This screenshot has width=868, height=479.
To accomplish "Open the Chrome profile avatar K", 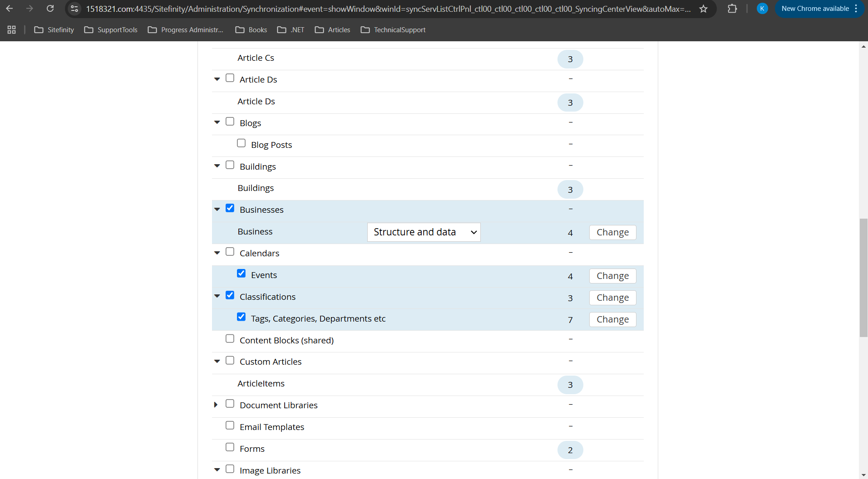I will (762, 9).
